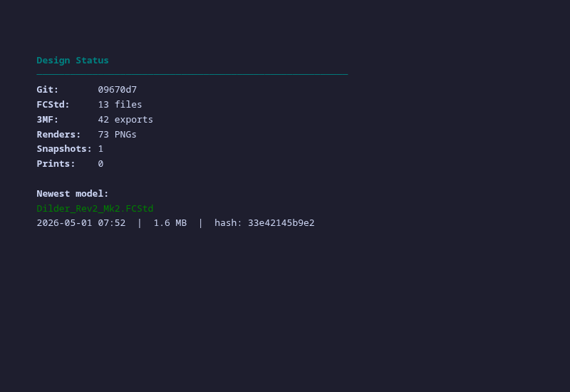The image size is (570, 392).
Task: Click the 1.6 MB file size
Action: [x=170, y=223]
